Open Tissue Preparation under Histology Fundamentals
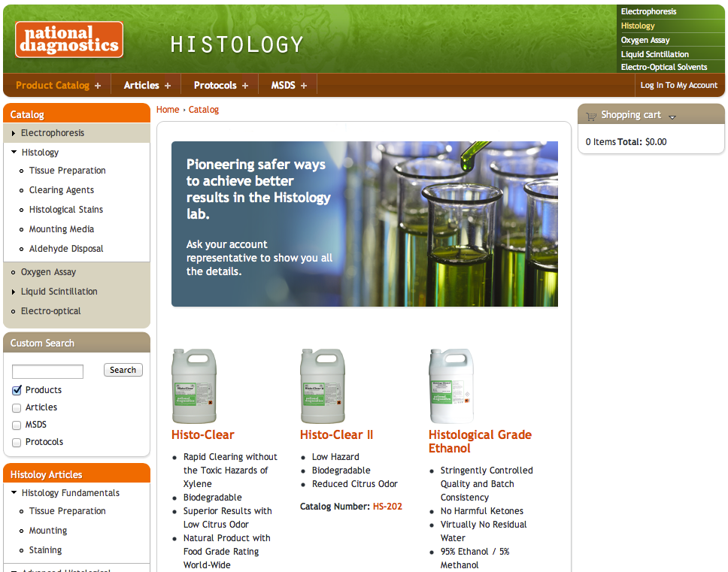 pos(68,511)
